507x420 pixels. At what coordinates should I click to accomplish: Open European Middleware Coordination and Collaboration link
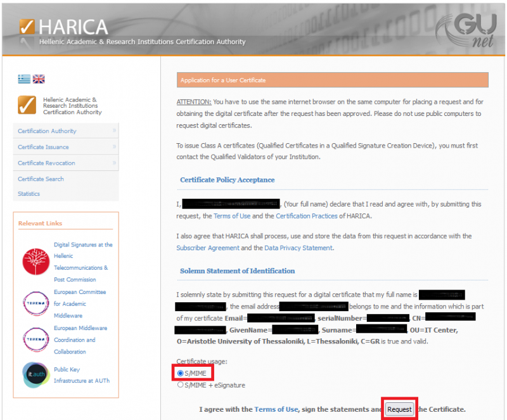(x=80, y=340)
